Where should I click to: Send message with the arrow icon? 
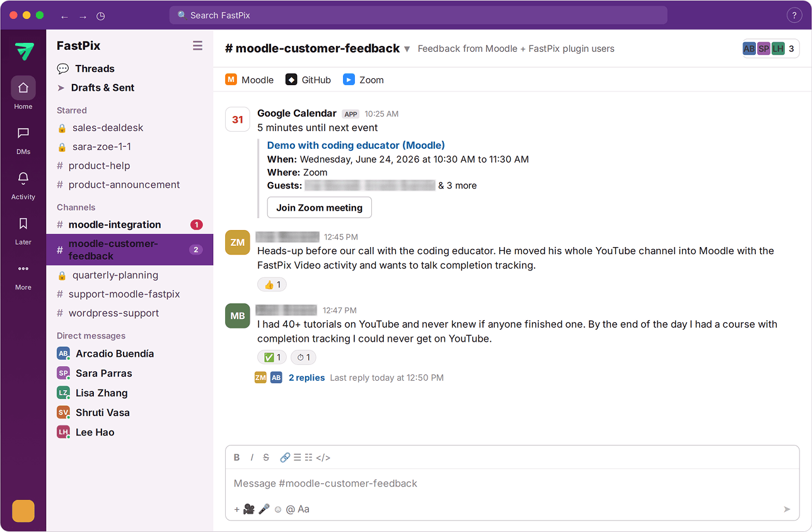(x=787, y=509)
